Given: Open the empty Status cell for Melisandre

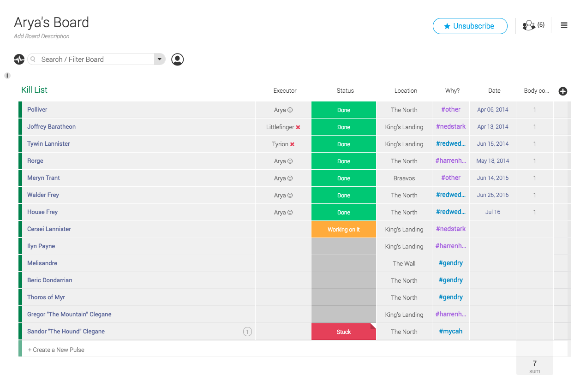Looking at the screenshot, I should (344, 263).
